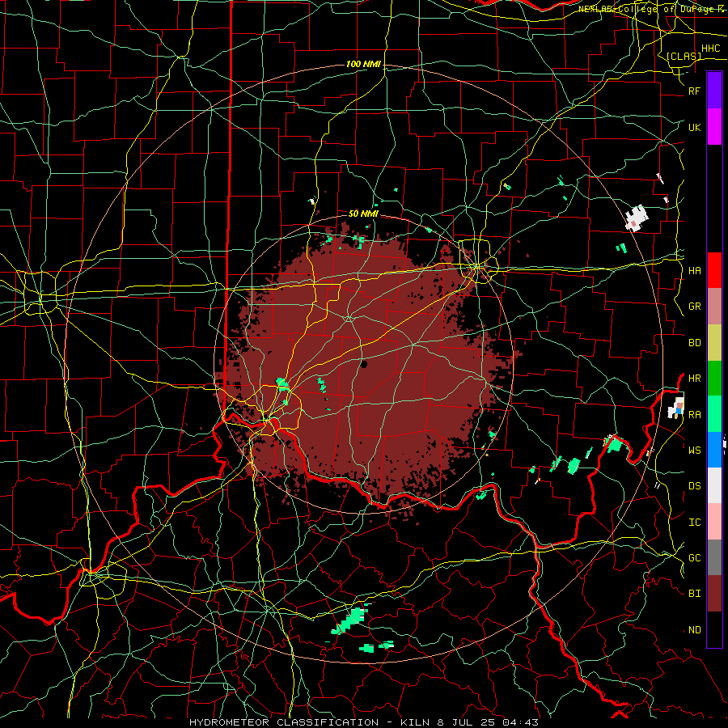Click the "ND" legend label

(x=694, y=630)
